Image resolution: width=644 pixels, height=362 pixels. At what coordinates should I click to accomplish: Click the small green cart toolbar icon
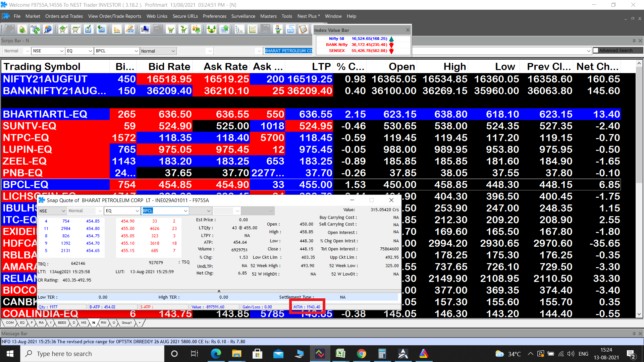click(x=171, y=29)
